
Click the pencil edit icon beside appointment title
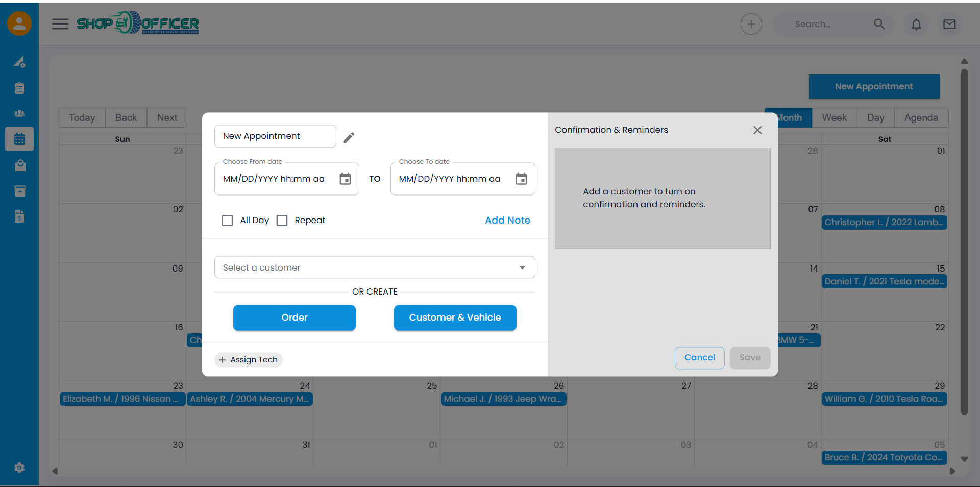pos(349,137)
